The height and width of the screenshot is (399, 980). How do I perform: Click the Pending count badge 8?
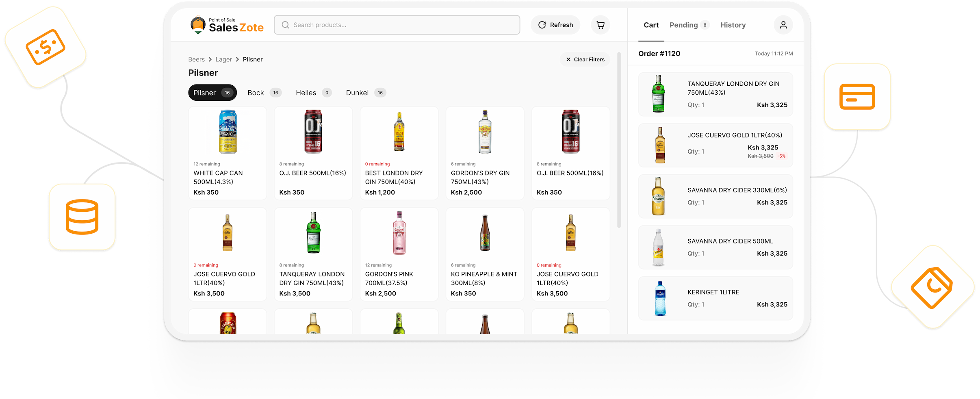click(x=705, y=25)
